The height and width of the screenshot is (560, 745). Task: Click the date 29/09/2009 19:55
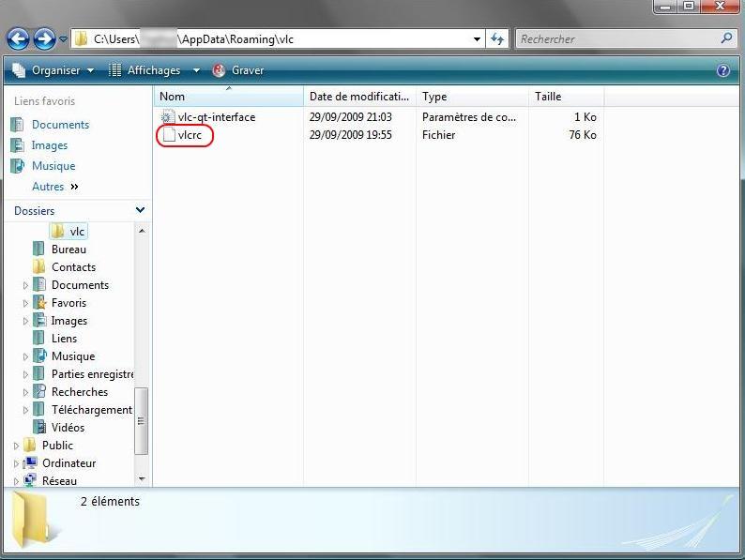tap(351, 135)
